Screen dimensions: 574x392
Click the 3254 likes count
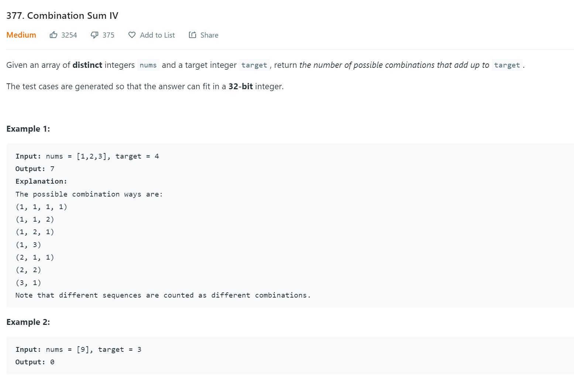tap(69, 35)
